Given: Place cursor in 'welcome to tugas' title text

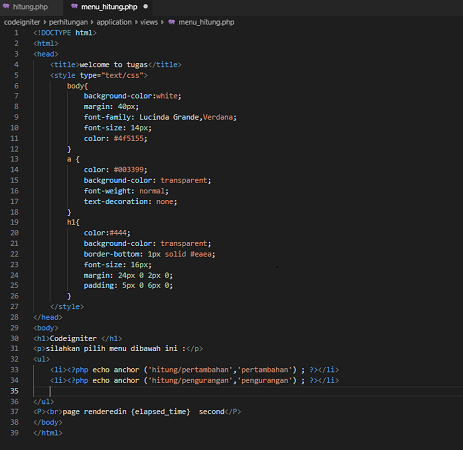Looking at the screenshot, I should pos(113,65).
